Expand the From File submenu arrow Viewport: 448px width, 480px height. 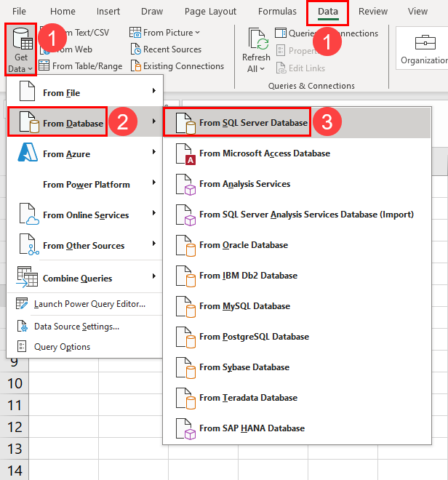pyautogui.click(x=154, y=91)
